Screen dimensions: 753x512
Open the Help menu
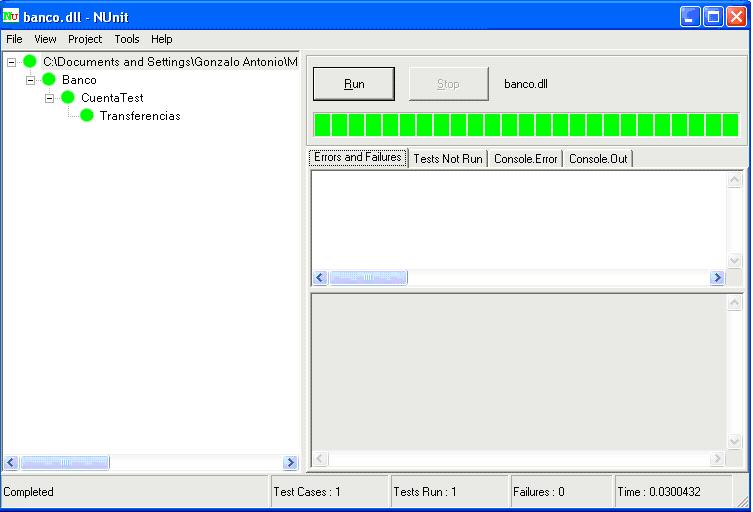pos(161,39)
